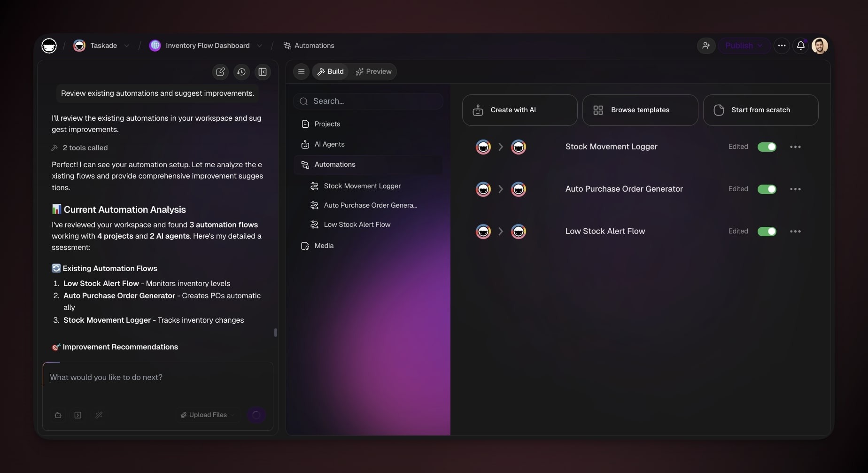Click Browse templates button

(x=640, y=110)
